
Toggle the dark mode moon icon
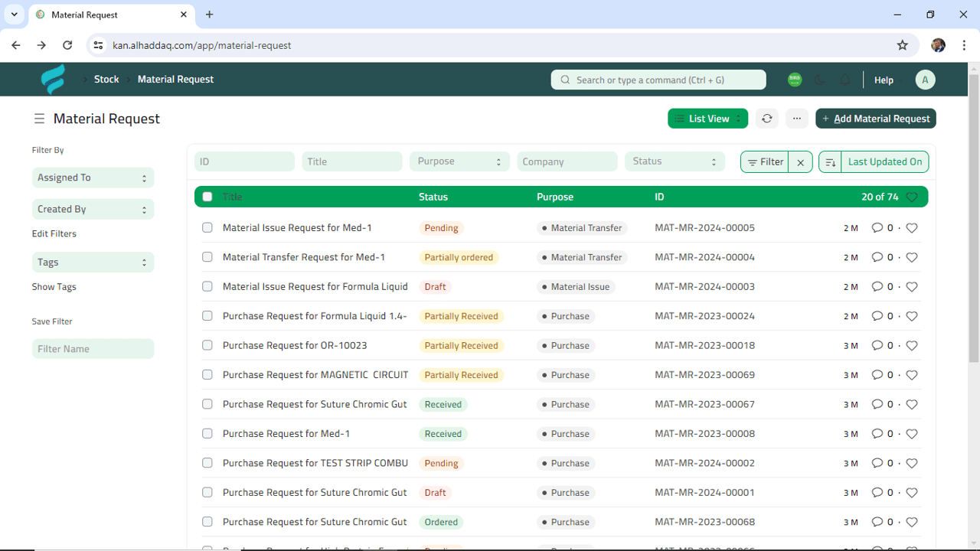(x=820, y=80)
